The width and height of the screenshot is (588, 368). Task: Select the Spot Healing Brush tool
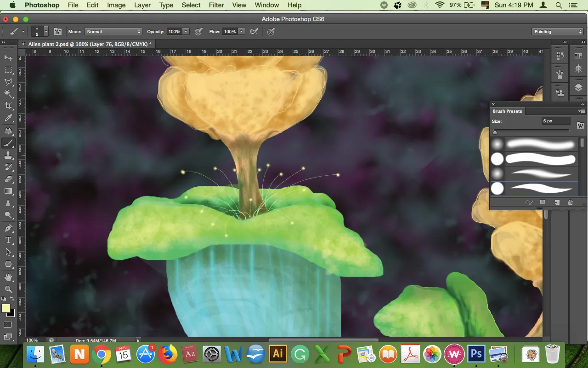8,131
